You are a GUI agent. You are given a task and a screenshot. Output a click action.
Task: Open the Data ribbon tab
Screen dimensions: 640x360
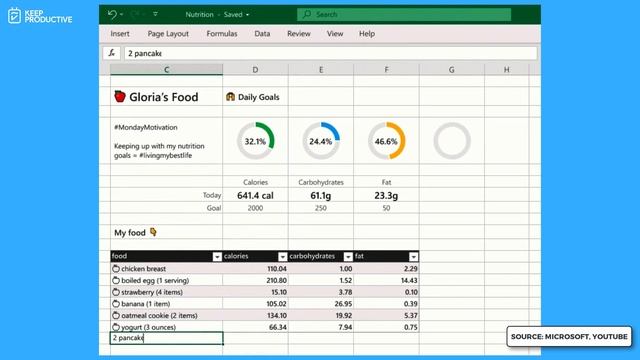coord(262,34)
